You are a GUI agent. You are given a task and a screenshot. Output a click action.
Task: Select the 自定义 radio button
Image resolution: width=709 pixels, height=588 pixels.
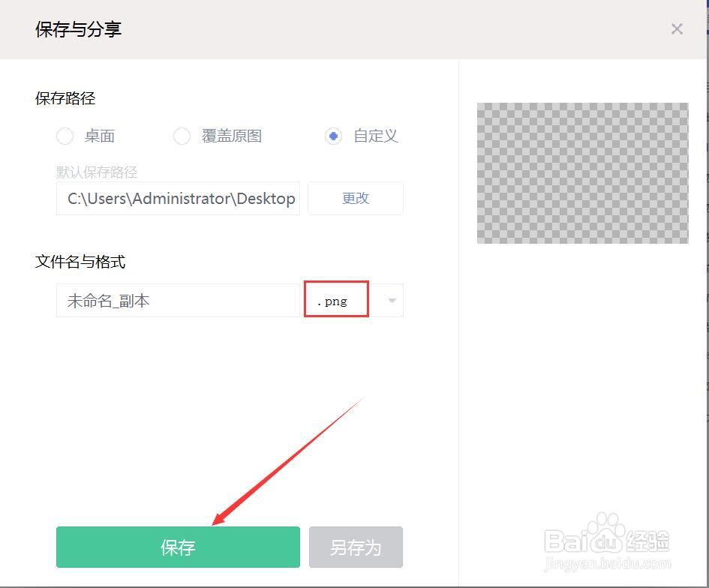tap(333, 136)
